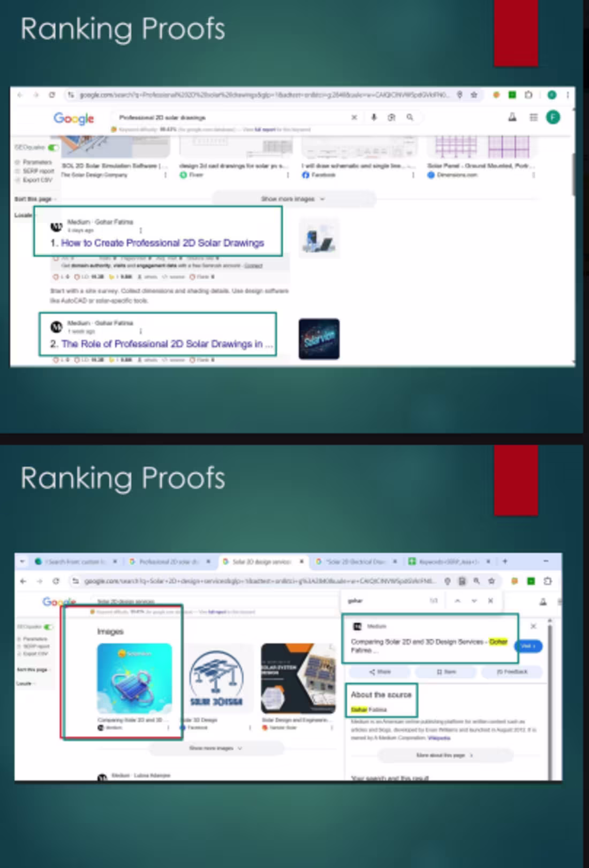Open extensions puzzle icon in upper browser
The height and width of the screenshot is (868, 589).
528,95
